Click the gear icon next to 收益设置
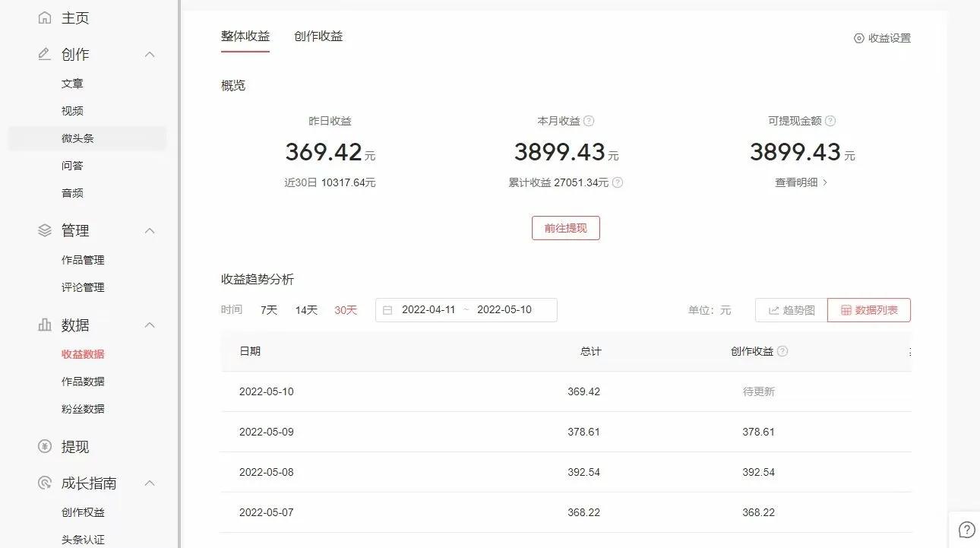This screenshot has height=548, width=980. tap(859, 38)
